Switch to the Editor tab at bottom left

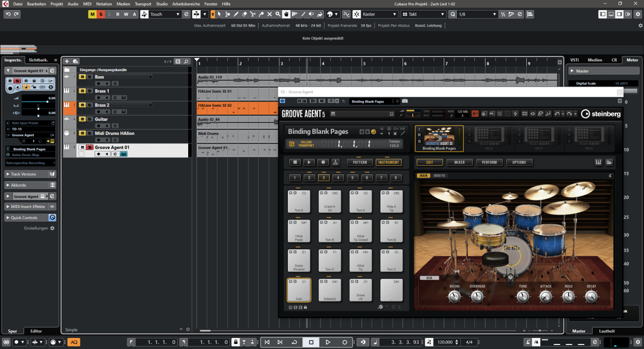point(36,331)
